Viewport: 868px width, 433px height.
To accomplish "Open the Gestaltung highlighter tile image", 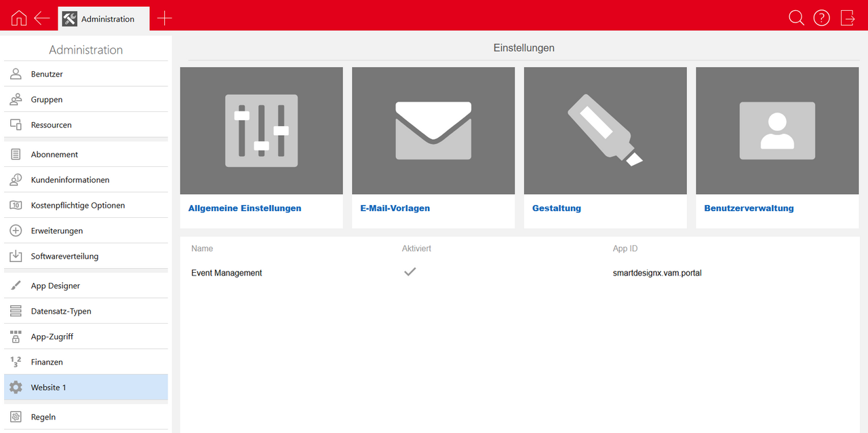I will 605,130.
